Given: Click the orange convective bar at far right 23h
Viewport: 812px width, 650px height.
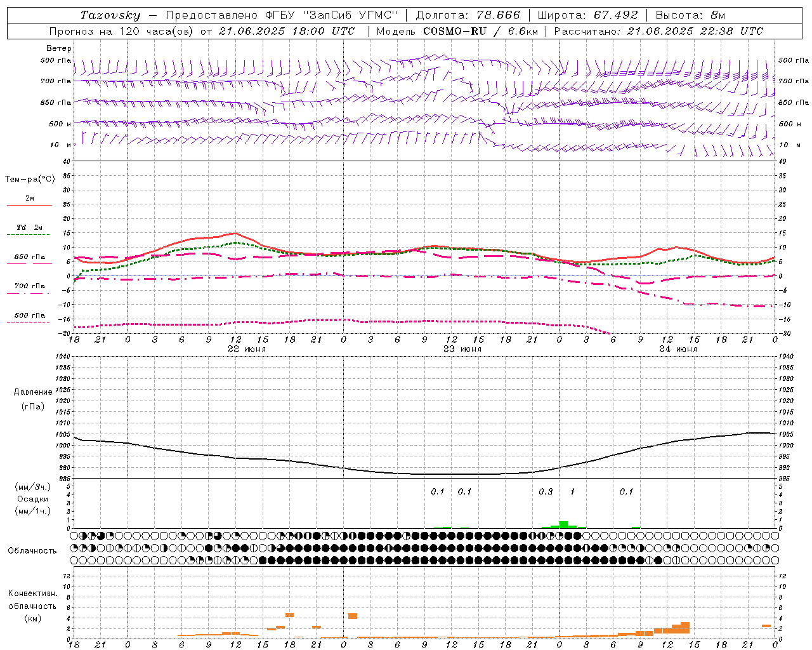Looking at the screenshot, I should [766, 626].
